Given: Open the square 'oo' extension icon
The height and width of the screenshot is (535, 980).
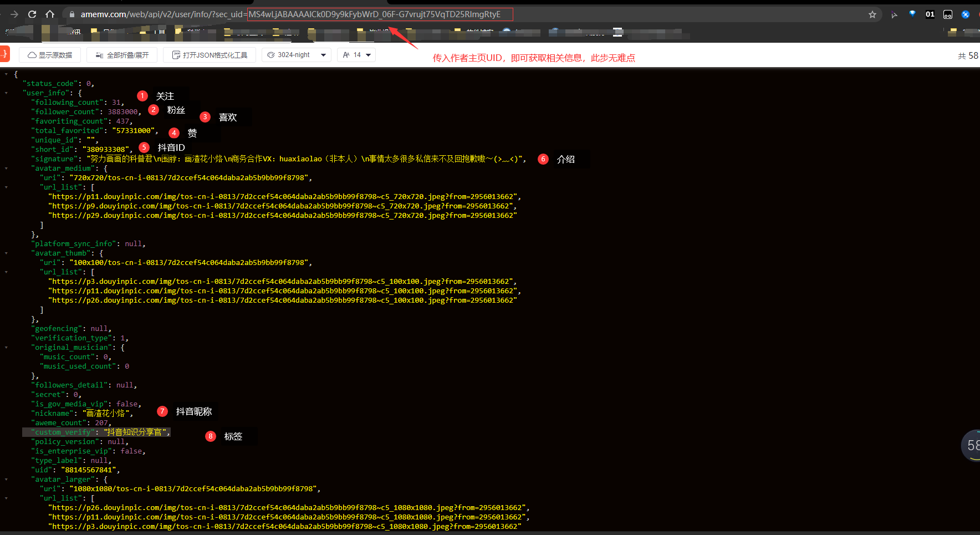Looking at the screenshot, I should (x=948, y=14).
